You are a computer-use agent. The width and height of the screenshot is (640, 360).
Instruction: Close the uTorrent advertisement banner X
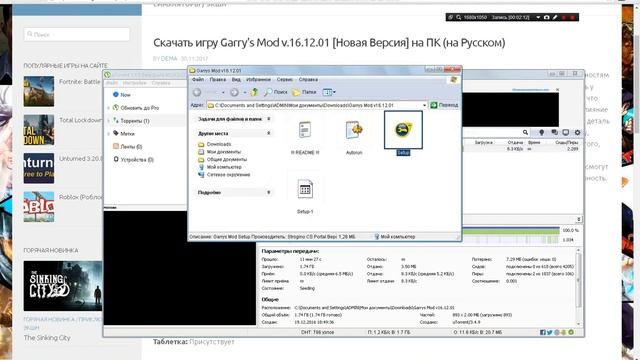click(557, 89)
